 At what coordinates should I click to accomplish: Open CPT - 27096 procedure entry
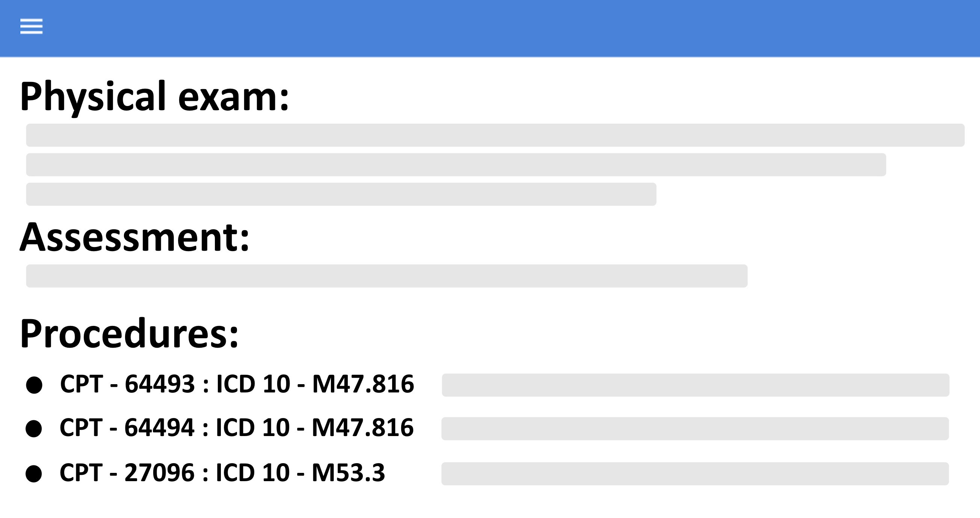[x=222, y=473]
